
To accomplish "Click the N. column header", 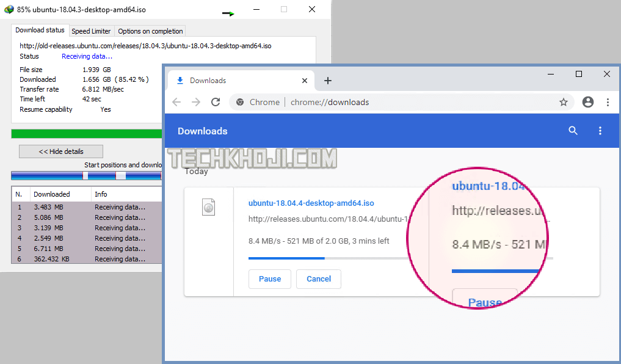I will [x=21, y=194].
